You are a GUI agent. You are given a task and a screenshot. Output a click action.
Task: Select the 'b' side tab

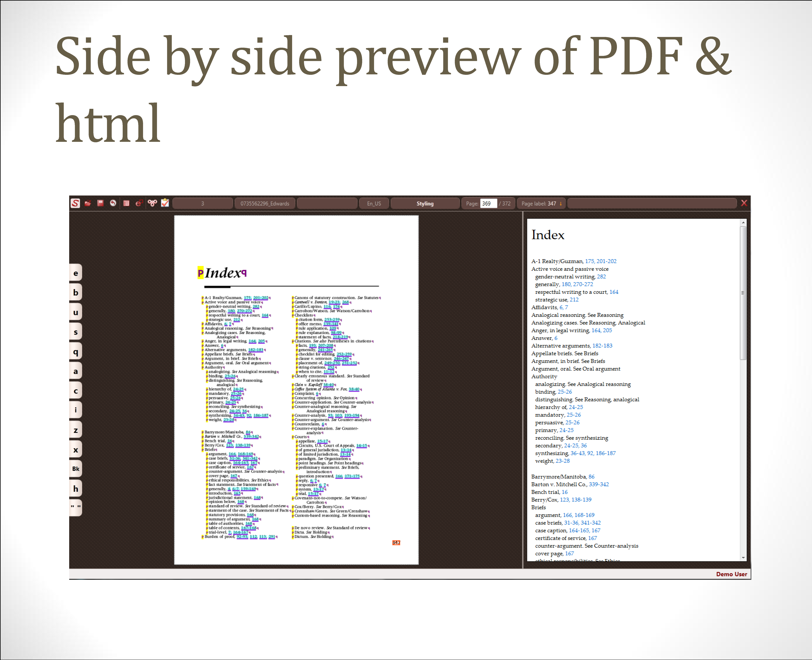click(x=76, y=292)
